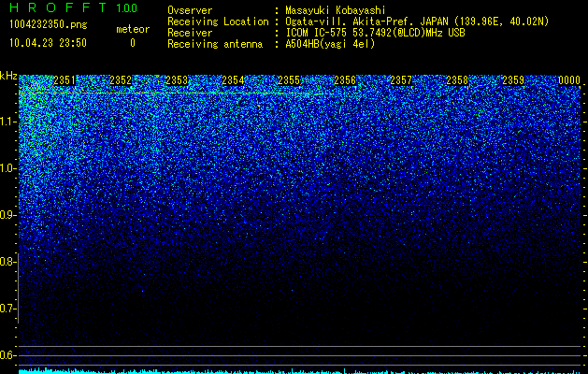Click the 2357 time marker

tap(401, 80)
